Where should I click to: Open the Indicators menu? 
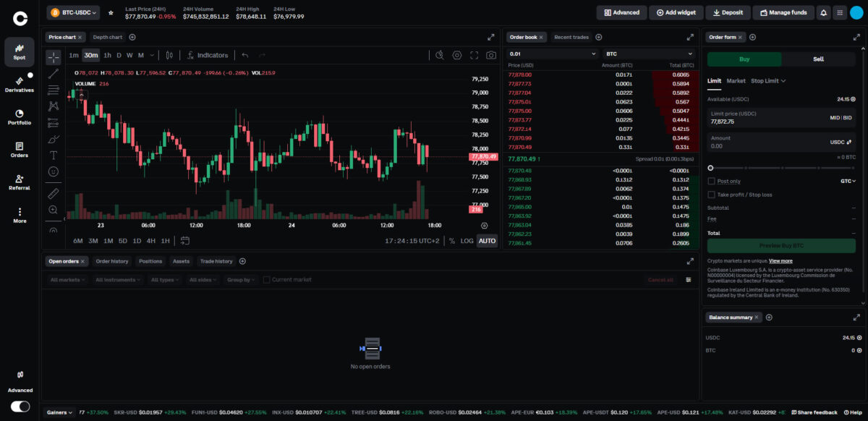click(207, 55)
